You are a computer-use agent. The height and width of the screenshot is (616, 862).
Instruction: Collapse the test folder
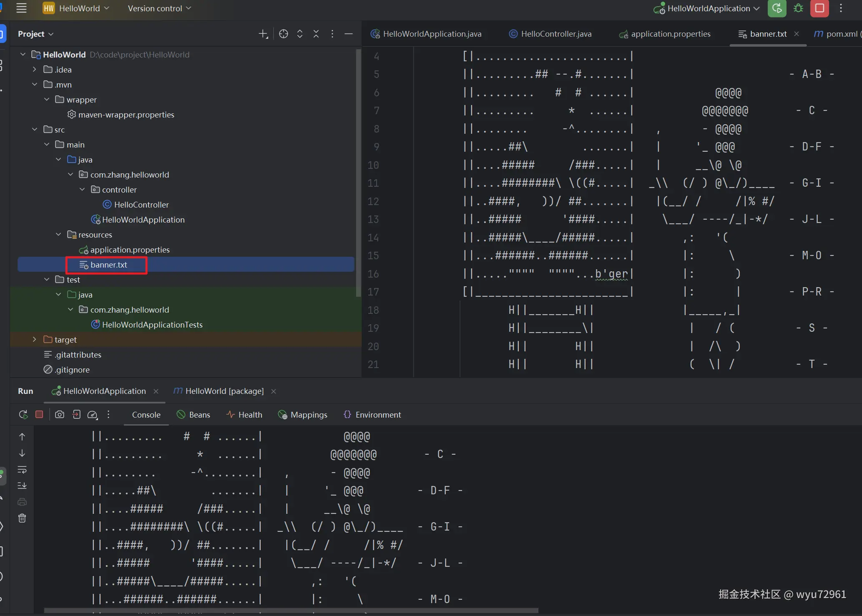[47, 280]
